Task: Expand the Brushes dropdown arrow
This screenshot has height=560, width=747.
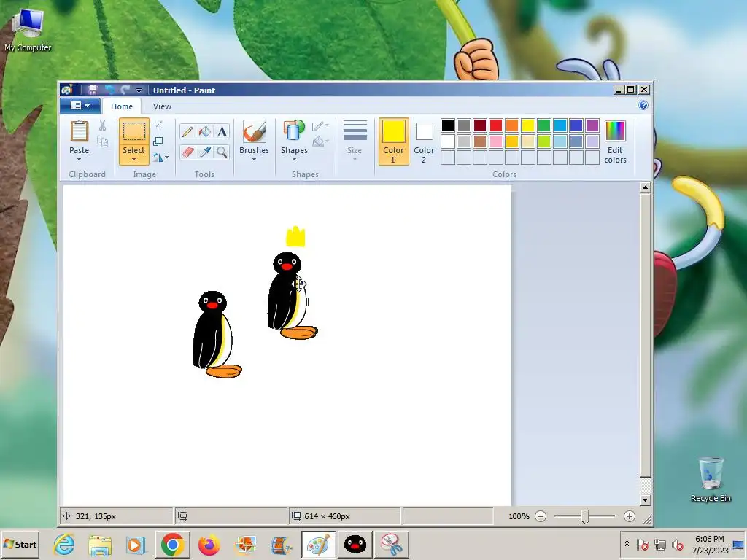Action: 254,159
